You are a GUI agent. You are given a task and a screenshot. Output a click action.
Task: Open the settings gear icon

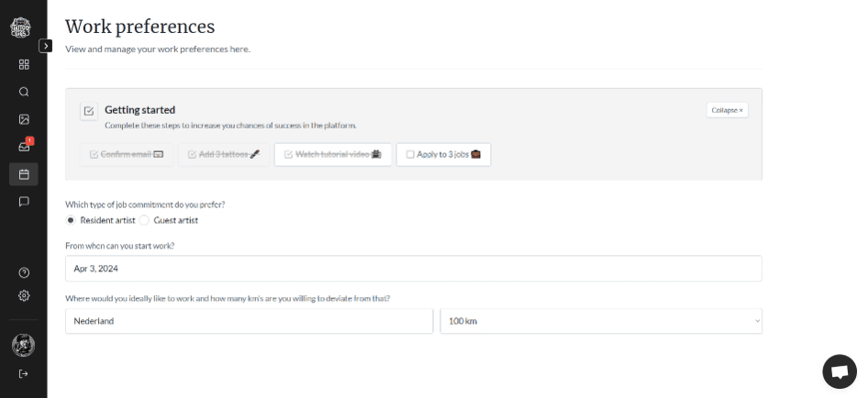(24, 295)
